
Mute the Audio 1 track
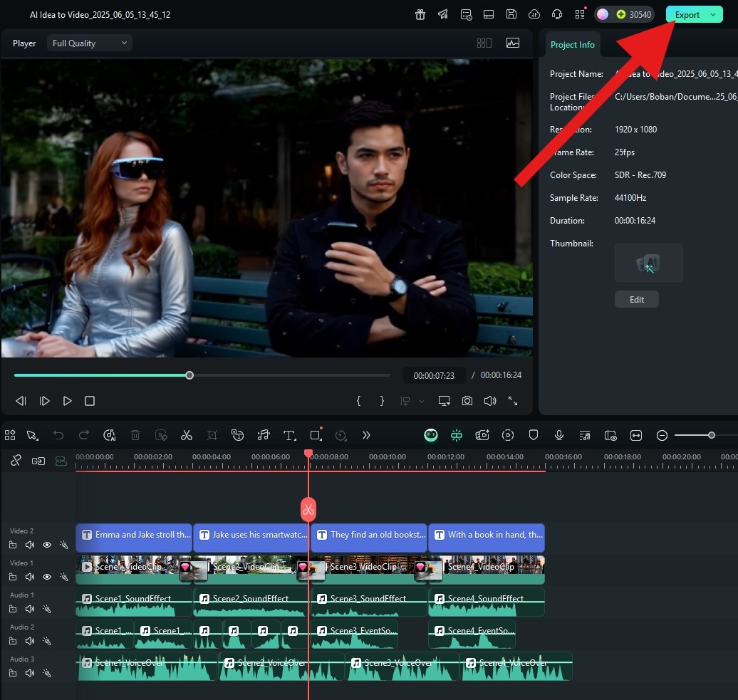(x=30, y=609)
